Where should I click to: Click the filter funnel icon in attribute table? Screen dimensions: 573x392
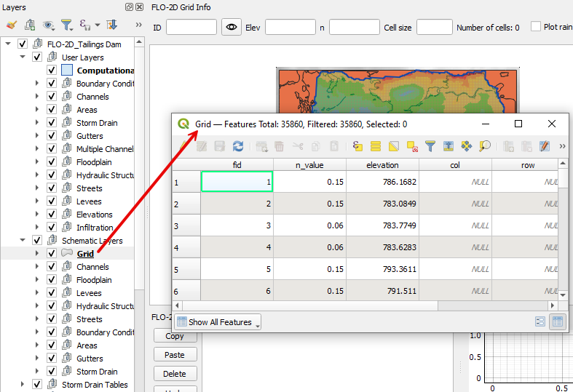coord(430,146)
